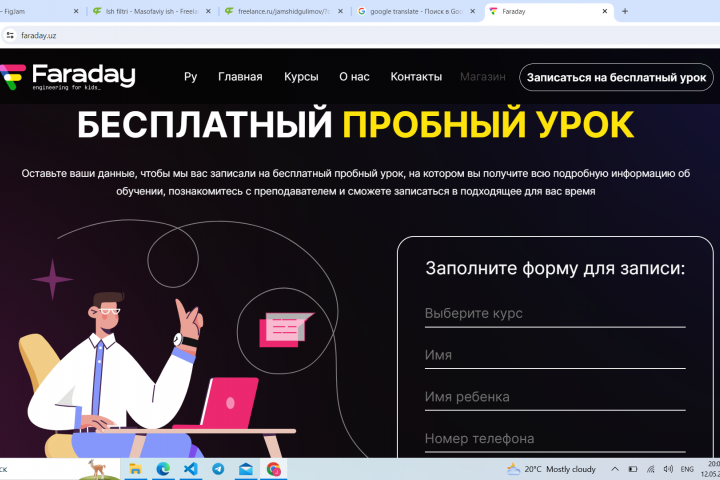Open the Курсы menu item

(x=301, y=77)
